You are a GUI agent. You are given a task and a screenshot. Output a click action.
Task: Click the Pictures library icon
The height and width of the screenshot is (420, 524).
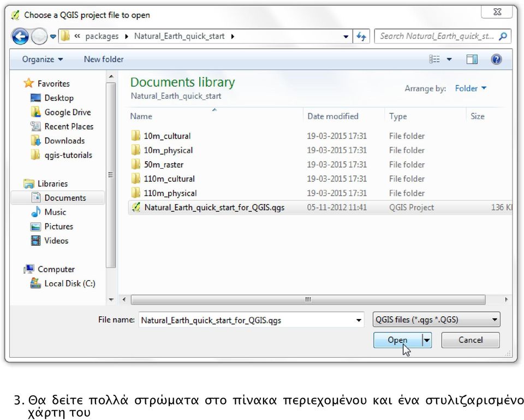[35, 227]
